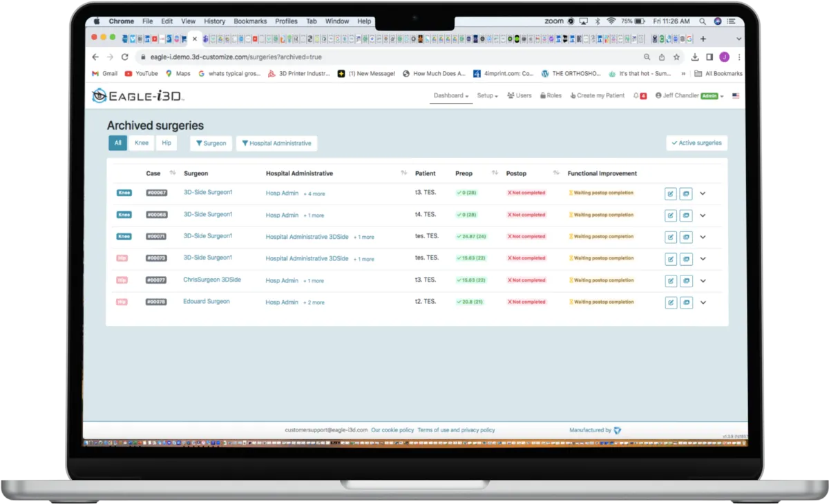Filter archived surgeries by Hip
The width and height of the screenshot is (829, 504).
[x=166, y=143]
